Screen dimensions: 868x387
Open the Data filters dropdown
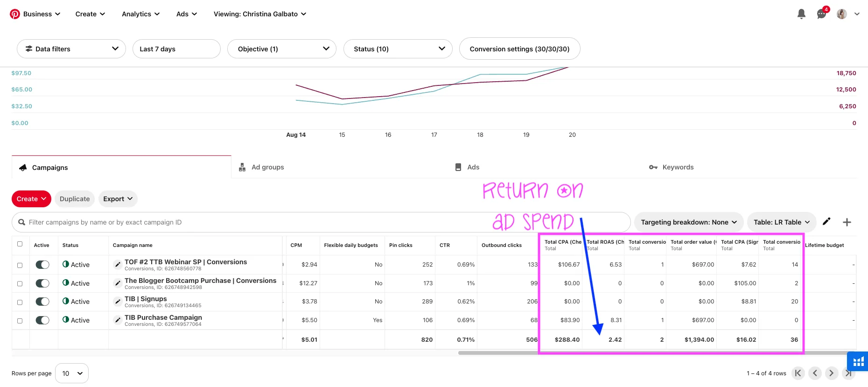(71, 49)
